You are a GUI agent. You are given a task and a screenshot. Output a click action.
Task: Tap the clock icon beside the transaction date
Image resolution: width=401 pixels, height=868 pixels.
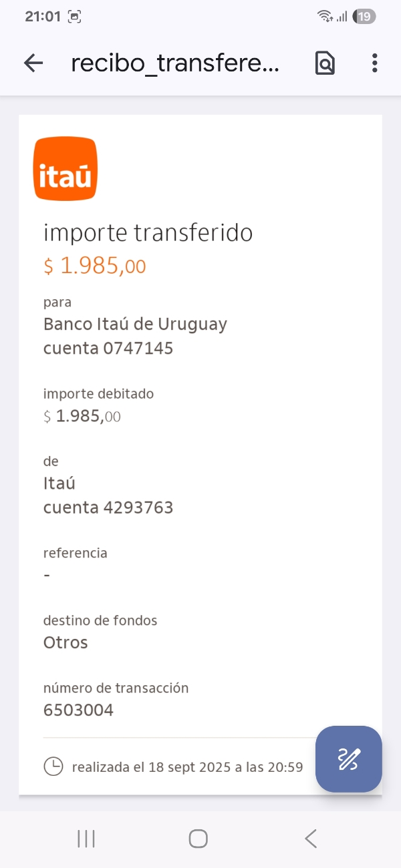tap(53, 767)
